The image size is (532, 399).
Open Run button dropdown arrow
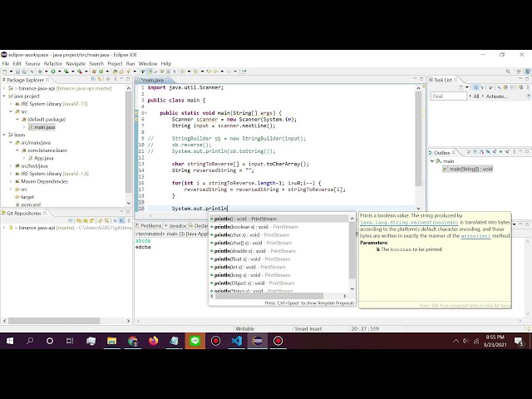(59, 71)
